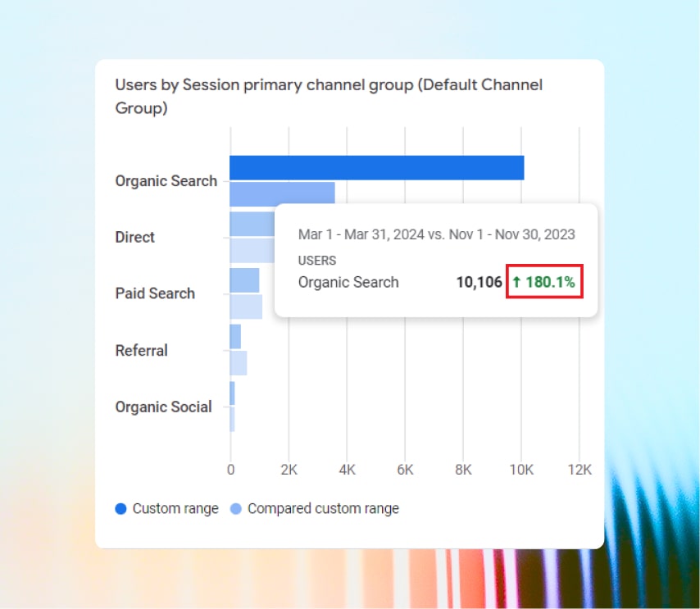The image size is (700, 609).
Task: Click the 10K x-axis tick label
Action: [x=521, y=470]
